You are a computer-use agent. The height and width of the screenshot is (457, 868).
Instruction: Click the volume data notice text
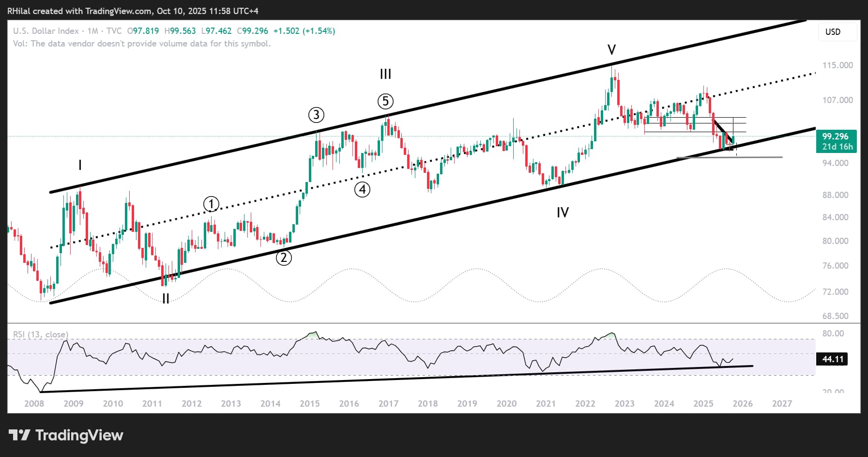click(142, 44)
